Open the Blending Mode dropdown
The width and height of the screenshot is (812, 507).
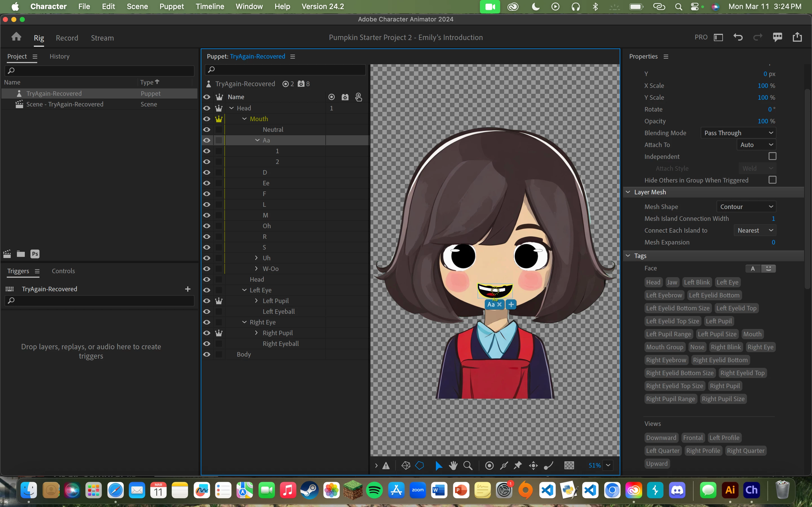738,133
